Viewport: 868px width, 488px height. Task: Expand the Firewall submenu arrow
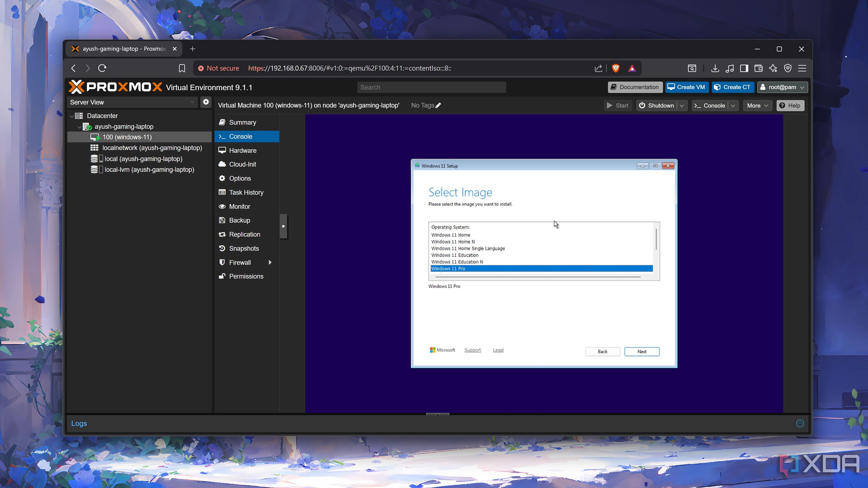270,262
